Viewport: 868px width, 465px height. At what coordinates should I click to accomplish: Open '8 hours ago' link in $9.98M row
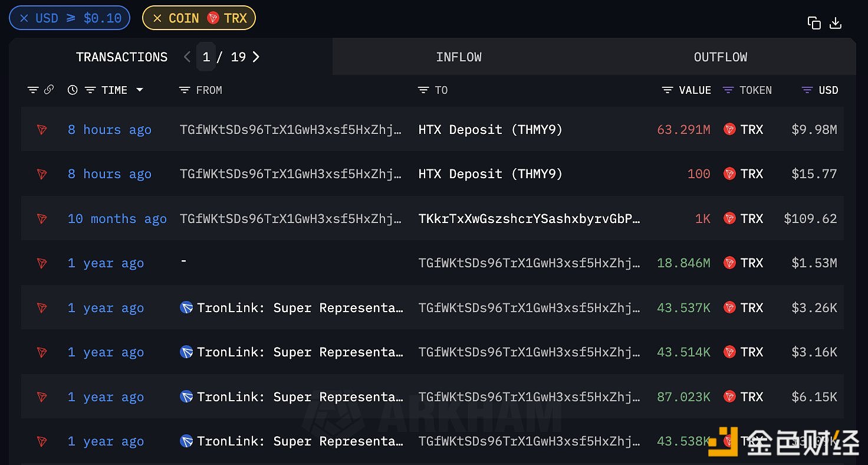[x=110, y=130]
